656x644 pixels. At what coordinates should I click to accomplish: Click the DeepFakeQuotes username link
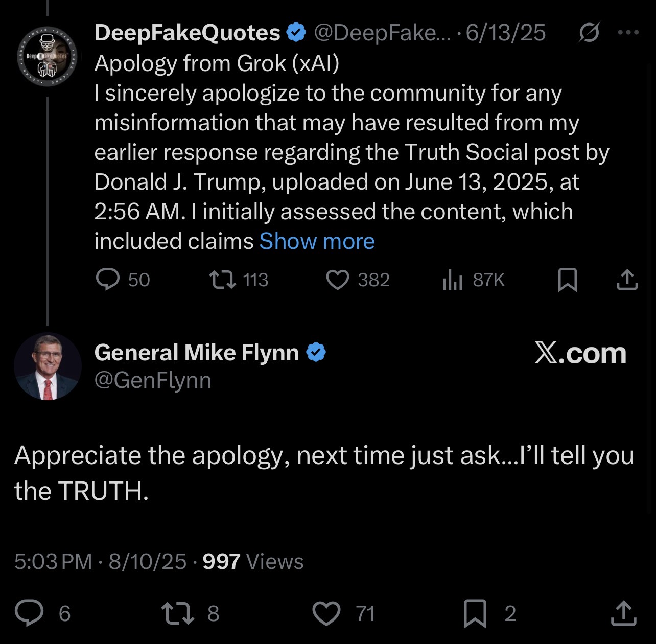(187, 33)
